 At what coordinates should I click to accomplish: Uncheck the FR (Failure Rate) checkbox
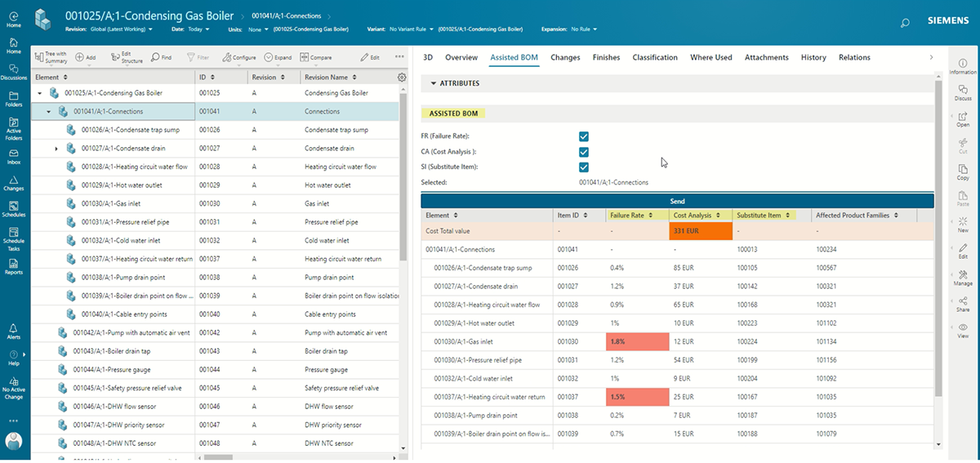point(583,136)
